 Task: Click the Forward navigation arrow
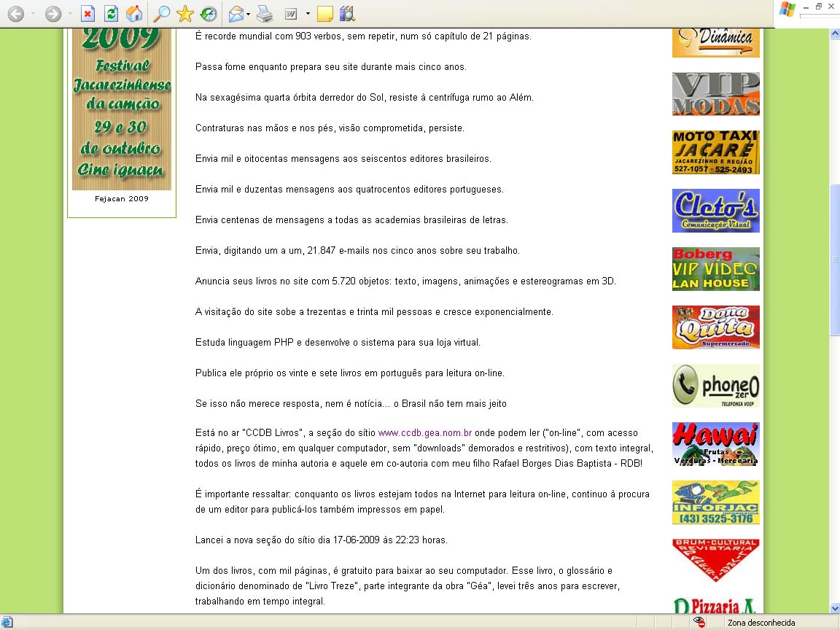[x=53, y=14]
